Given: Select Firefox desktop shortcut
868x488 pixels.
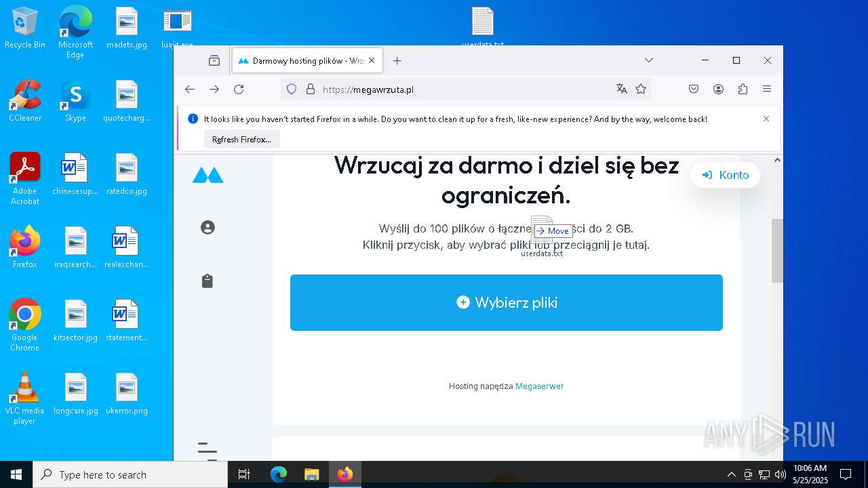Looking at the screenshot, I should (25, 248).
